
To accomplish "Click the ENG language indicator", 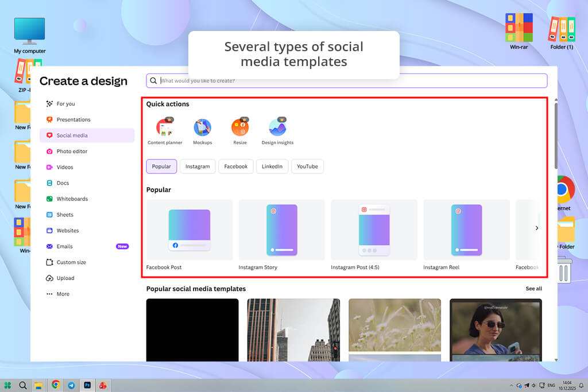I will click(551, 385).
